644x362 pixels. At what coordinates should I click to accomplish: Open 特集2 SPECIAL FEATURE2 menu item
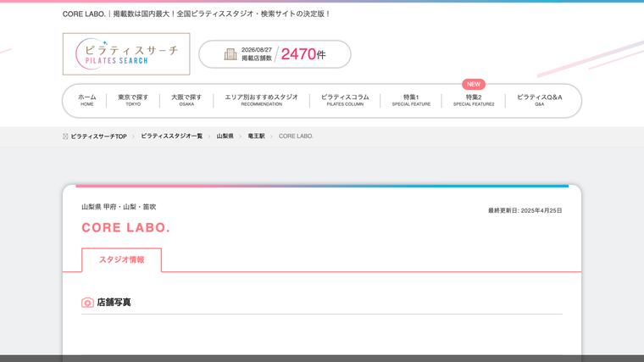(474, 100)
